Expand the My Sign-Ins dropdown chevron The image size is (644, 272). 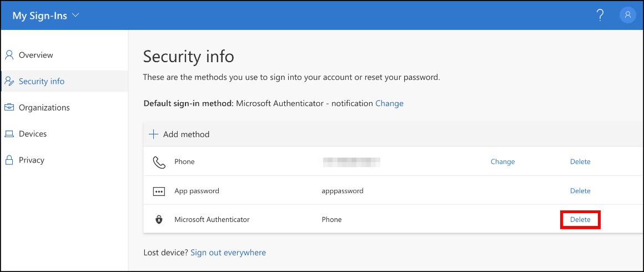click(76, 16)
